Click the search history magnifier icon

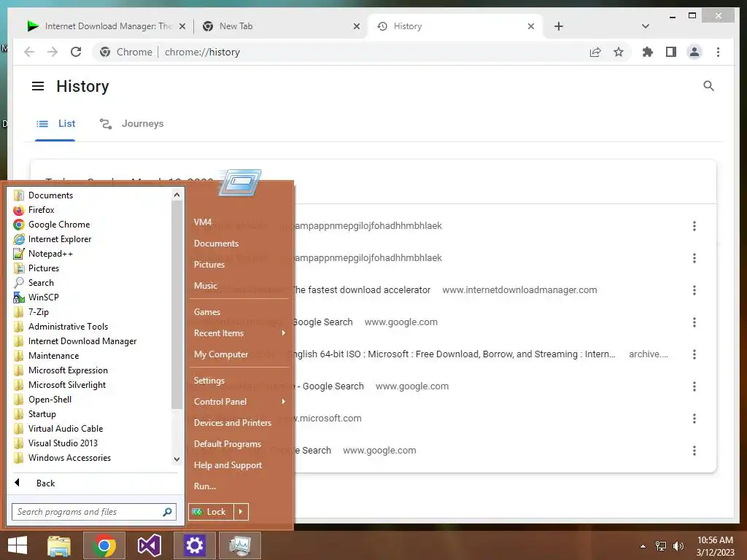[708, 86]
